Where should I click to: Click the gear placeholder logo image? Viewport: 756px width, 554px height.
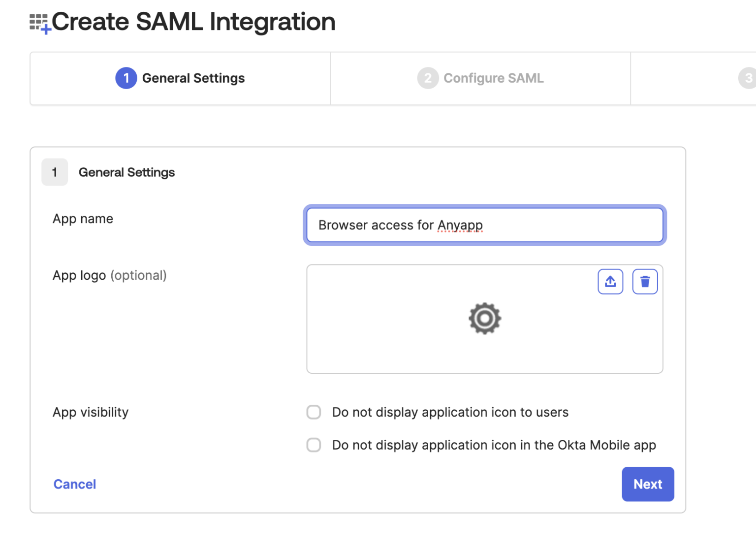[485, 319]
